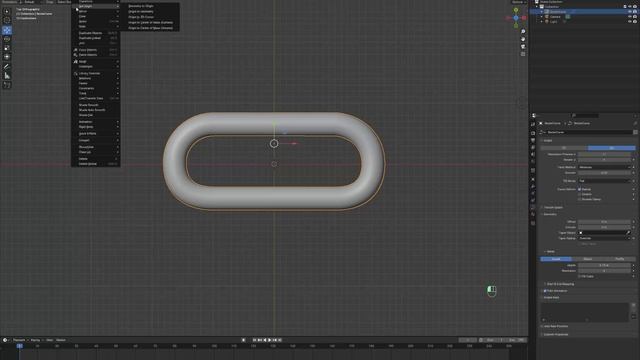The height and width of the screenshot is (360, 640).
Task: Choose Origin to Center of Mass (Surface)
Action: [x=150, y=22]
